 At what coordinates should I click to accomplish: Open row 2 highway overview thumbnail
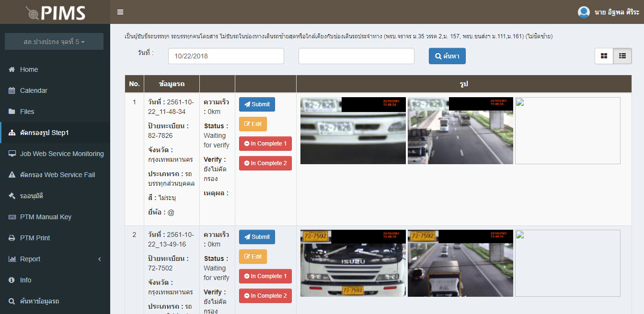tap(460, 263)
